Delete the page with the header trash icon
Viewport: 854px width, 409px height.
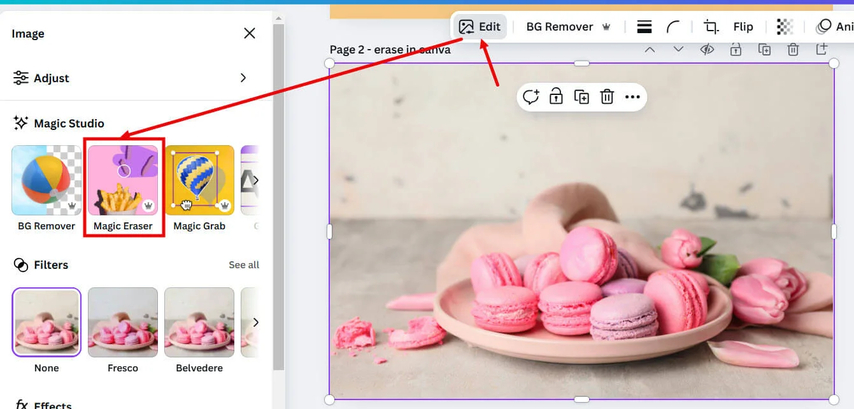(x=793, y=50)
